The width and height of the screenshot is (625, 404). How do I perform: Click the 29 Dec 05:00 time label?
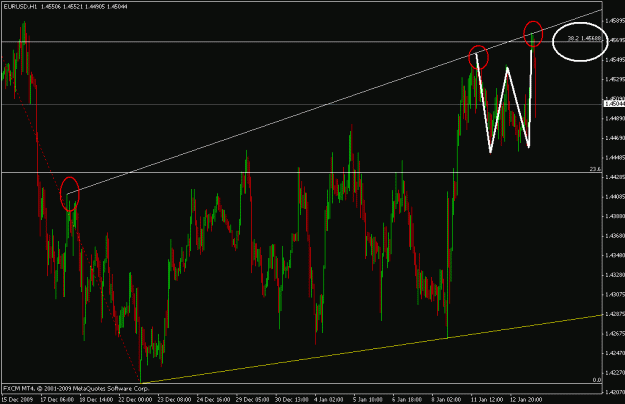click(252, 399)
